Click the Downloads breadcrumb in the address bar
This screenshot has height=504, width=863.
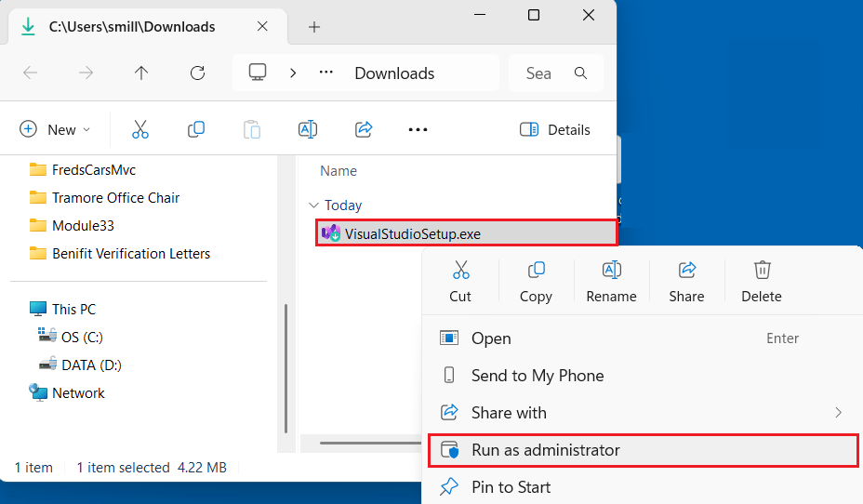394,73
